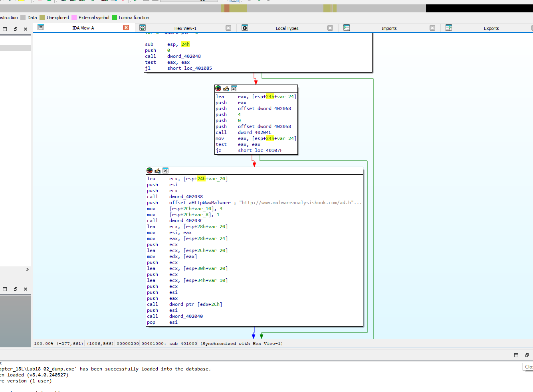Open the Local Types tab

pyautogui.click(x=287, y=28)
